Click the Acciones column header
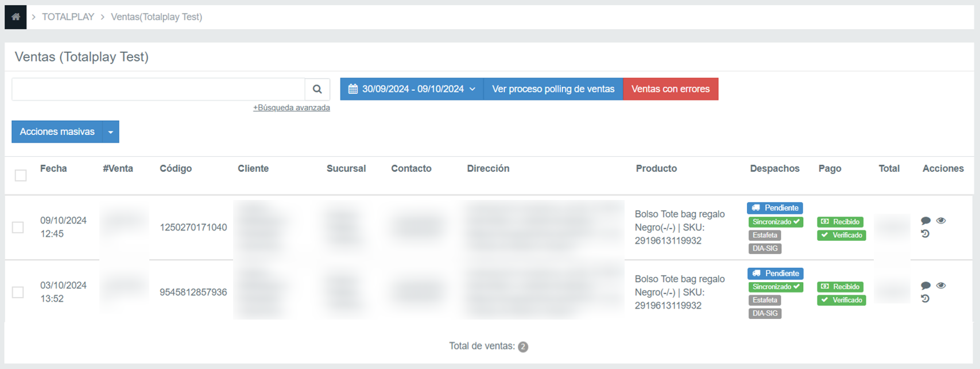Image resolution: width=980 pixels, height=369 pixels. [x=943, y=168]
